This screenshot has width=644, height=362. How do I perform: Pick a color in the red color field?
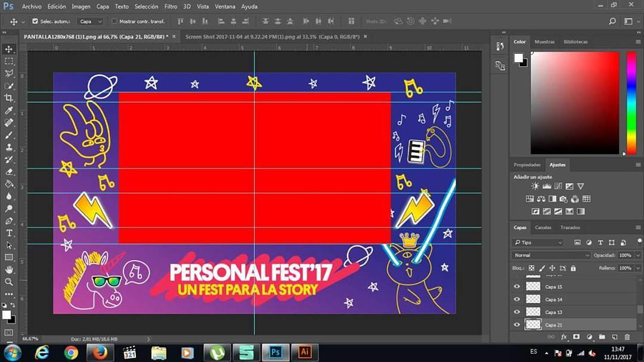575,103
